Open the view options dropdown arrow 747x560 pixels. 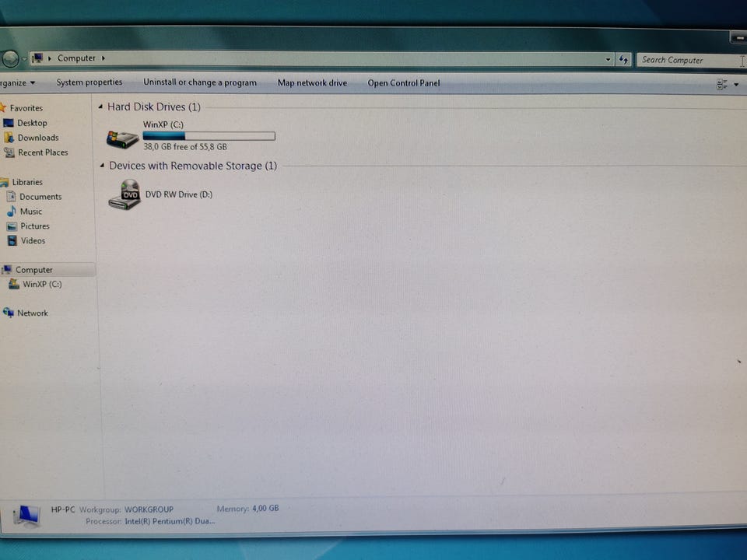[x=736, y=85]
